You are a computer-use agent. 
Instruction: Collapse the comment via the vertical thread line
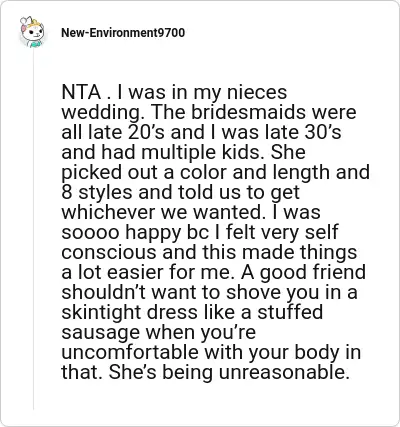[33, 230]
